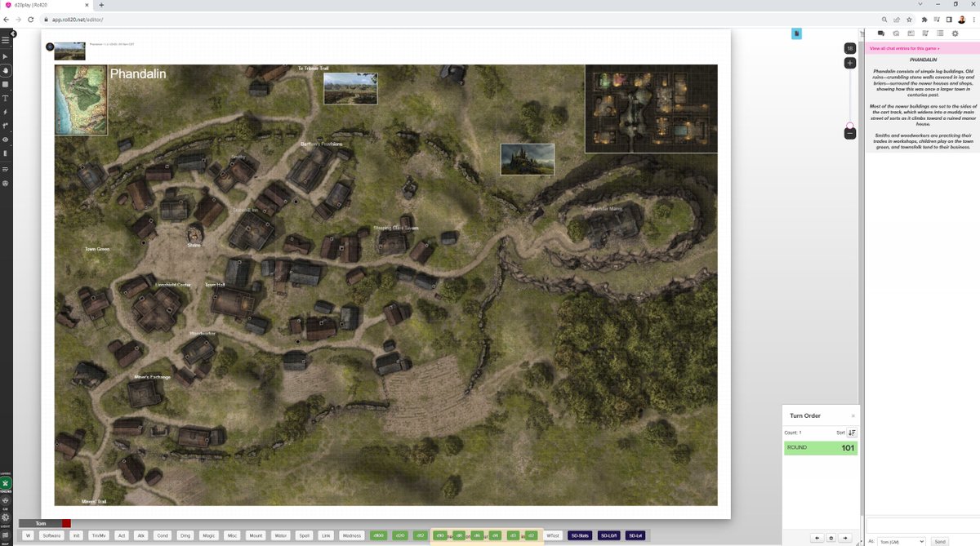
Task: Click the Init macro button
Action: [77, 535]
